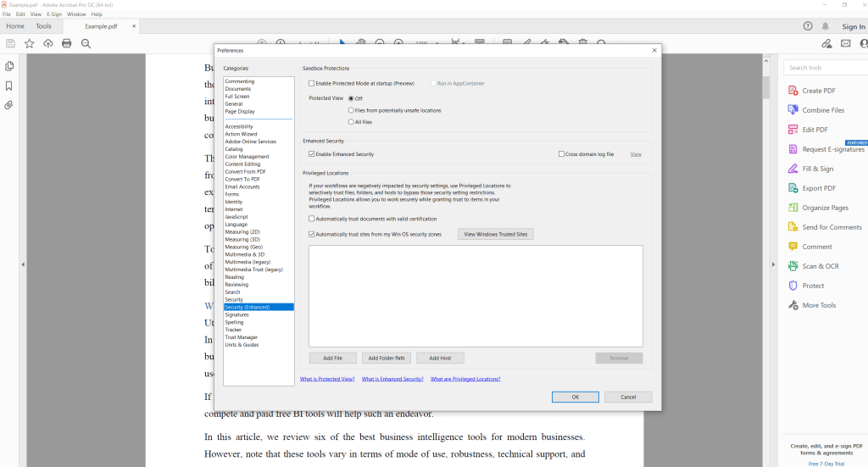The height and width of the screenshot is (467, 868).
Task: Open the help question mark icon
Action: [808, 26]
